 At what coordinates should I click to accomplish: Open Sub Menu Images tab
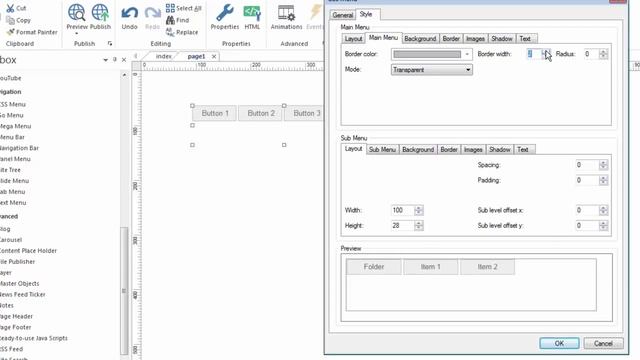[x=473, y=149]
